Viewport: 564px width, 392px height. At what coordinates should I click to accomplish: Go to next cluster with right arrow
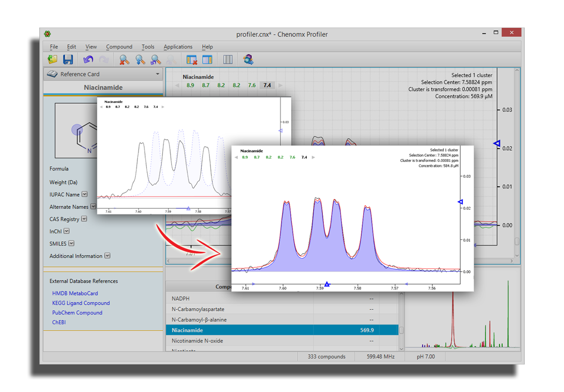point(280,86)
